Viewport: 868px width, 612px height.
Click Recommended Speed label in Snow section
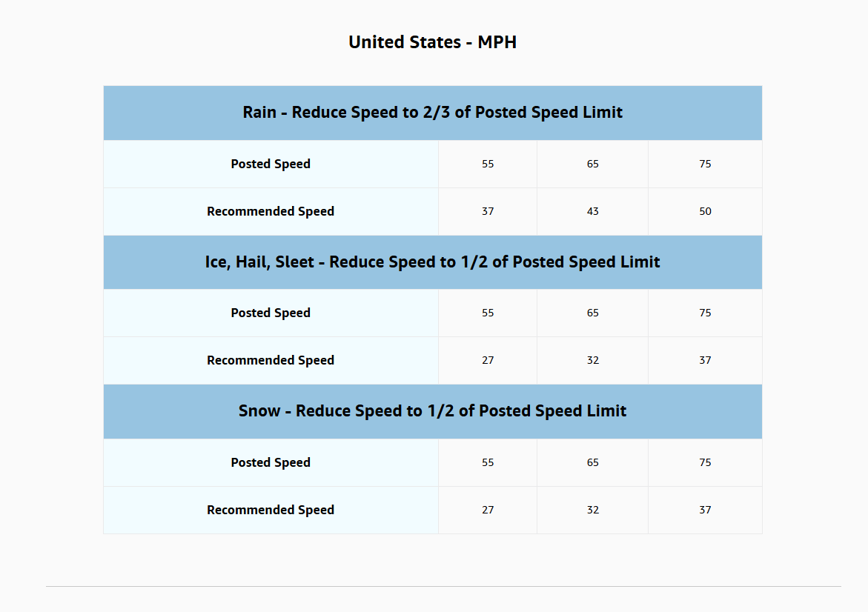(271, 510)
